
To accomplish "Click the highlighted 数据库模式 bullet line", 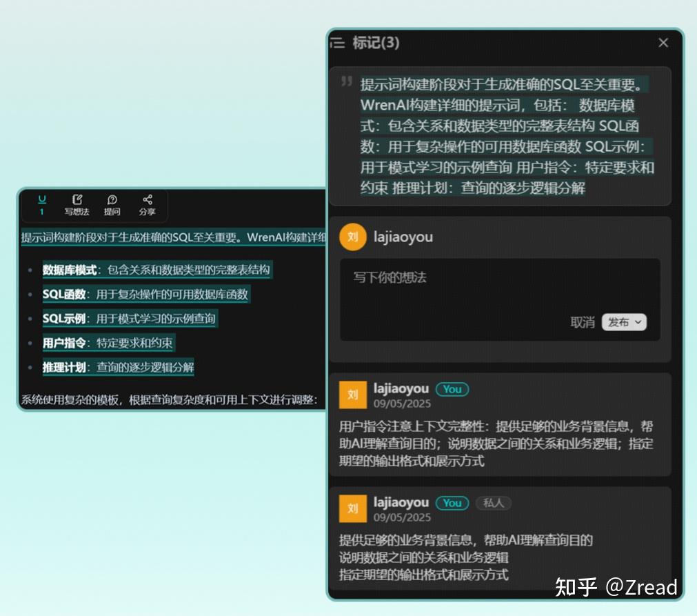I will point(157,270).
